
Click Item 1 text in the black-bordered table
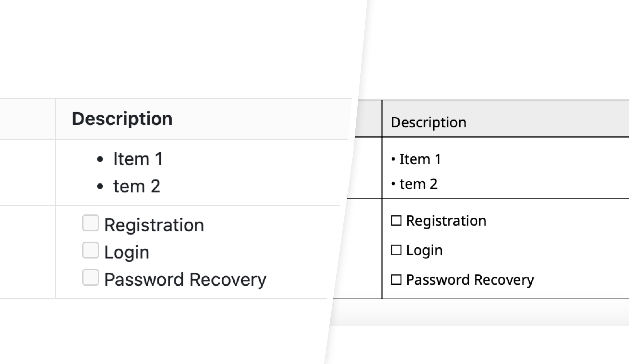point(420,159)
